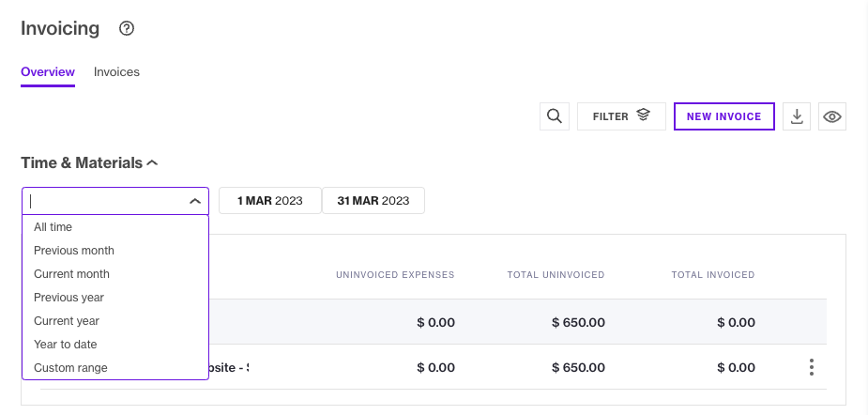This screenshot has width=868, height=415.
Task: Open the Invoicing help question mark icon
Action: click(127, 28)
